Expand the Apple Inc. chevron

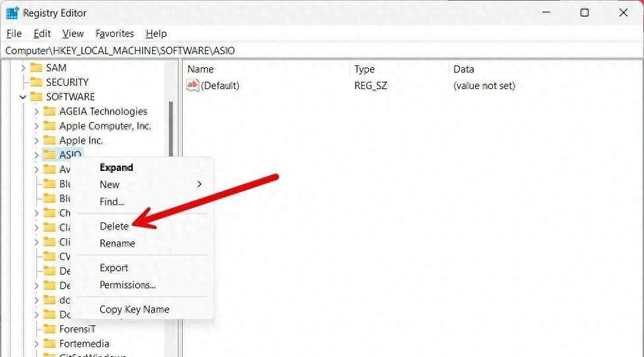(36, 141)
